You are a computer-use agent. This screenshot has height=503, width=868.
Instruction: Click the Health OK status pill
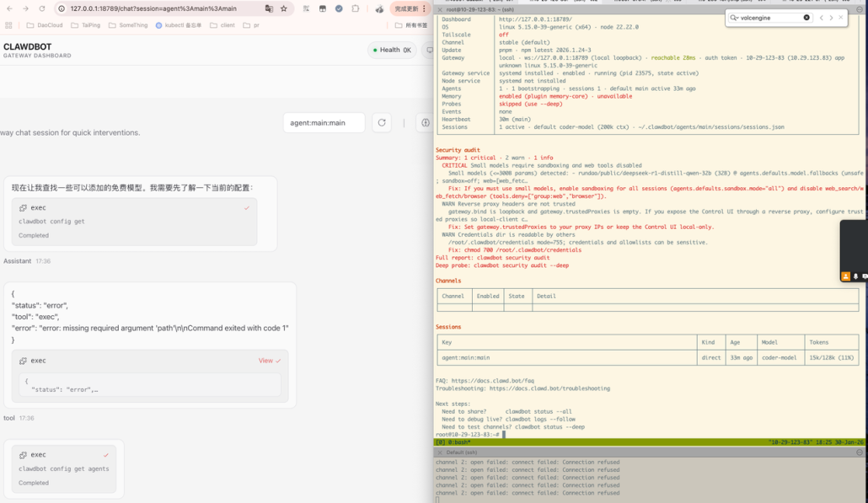(392, 50)
